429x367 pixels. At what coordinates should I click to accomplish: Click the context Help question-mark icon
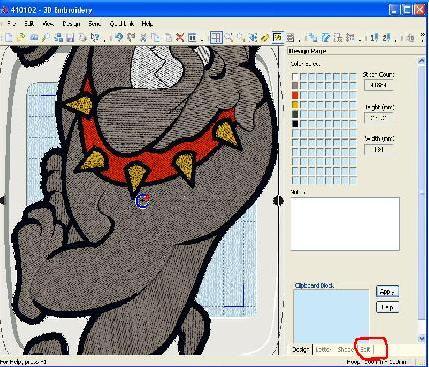pyautogui.click(x=95, y=37)
